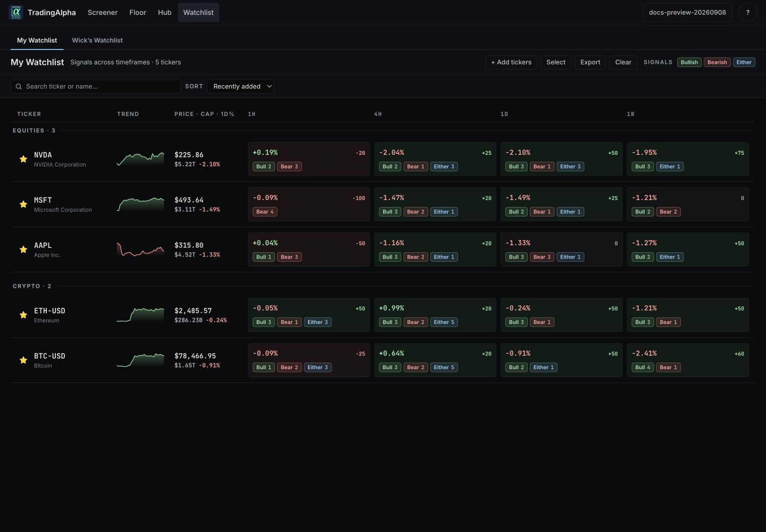Click the magnifier icon in search box

19,86
